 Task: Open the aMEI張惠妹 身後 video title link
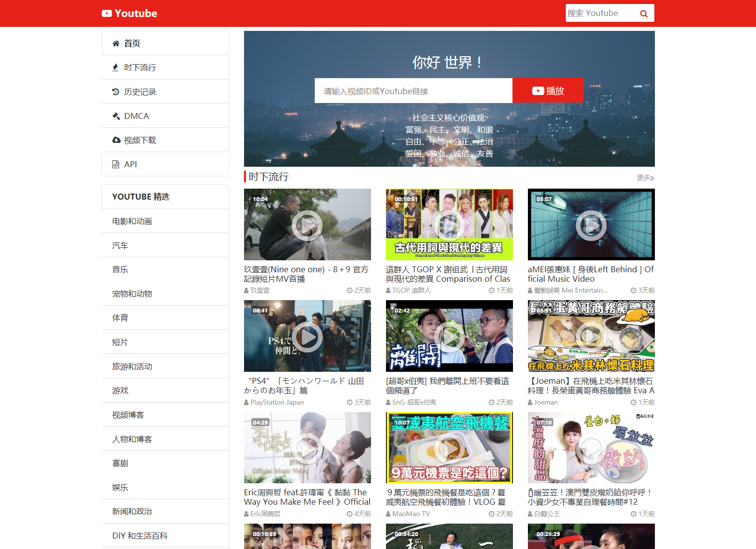[x=591, y=274]
